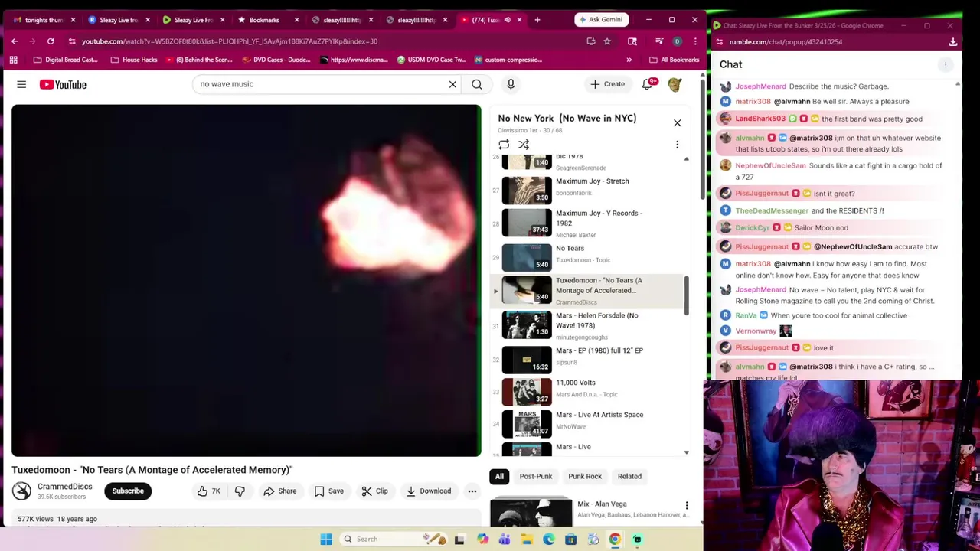Play Mars - Live At Artists Space
Viewport: 980px width, 551px height.
(586, 422)
